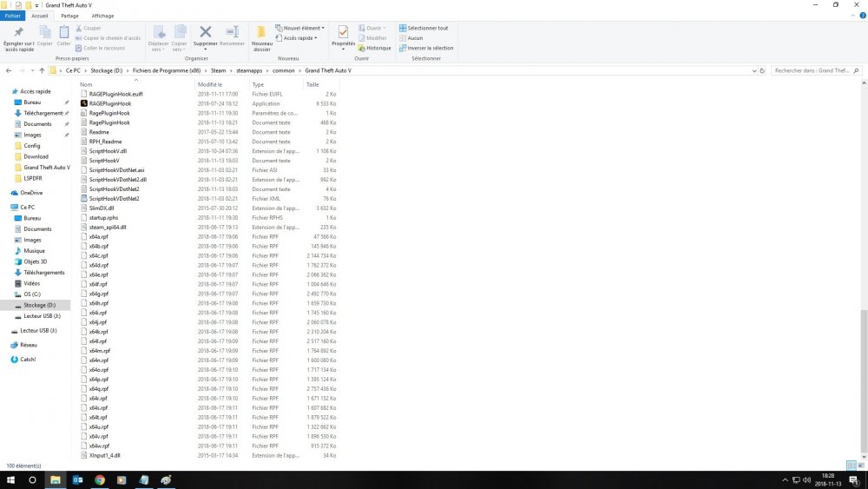
Task: Open Téléchargements under Accès rapide
Action: (43, 113)
